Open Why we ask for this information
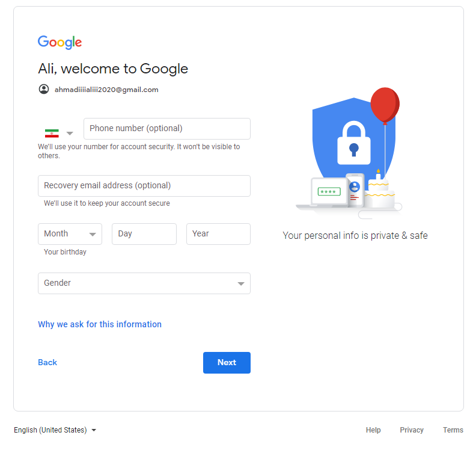Screen dimensions: 476x450 point(100,324)
